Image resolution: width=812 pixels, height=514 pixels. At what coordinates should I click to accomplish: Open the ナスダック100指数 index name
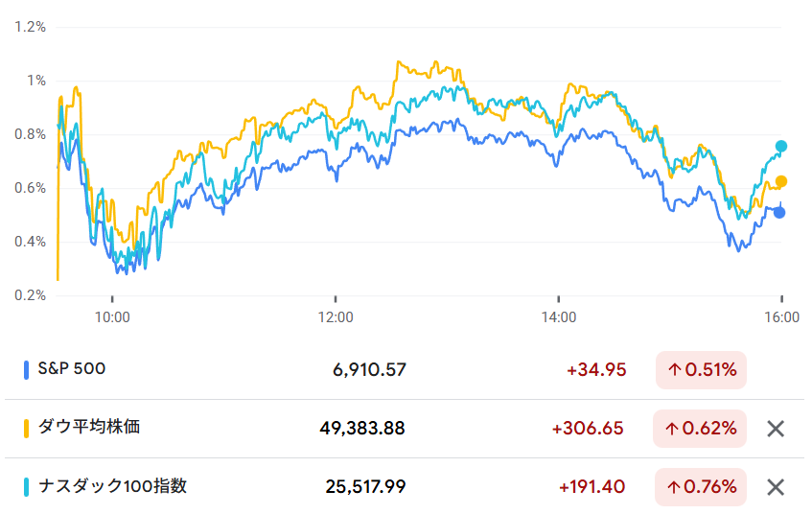coord(112,486)
